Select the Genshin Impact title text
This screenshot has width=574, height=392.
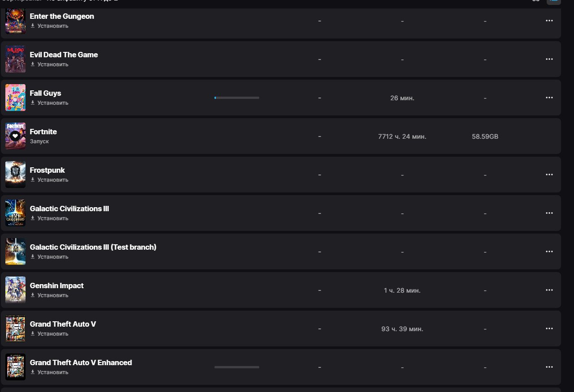tap(57, 285)
